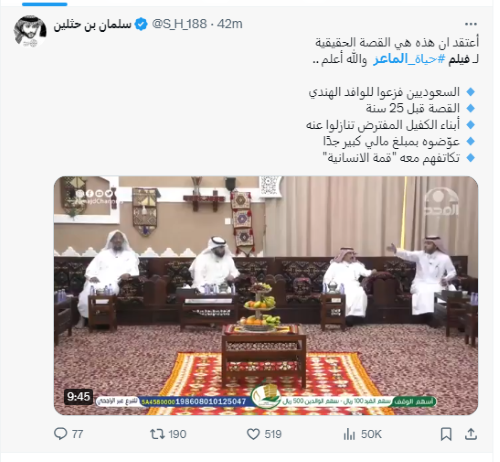This screenshot has height=462, width=500.
Task: Bookmark this tweet
Action: [x=446, y=434]
